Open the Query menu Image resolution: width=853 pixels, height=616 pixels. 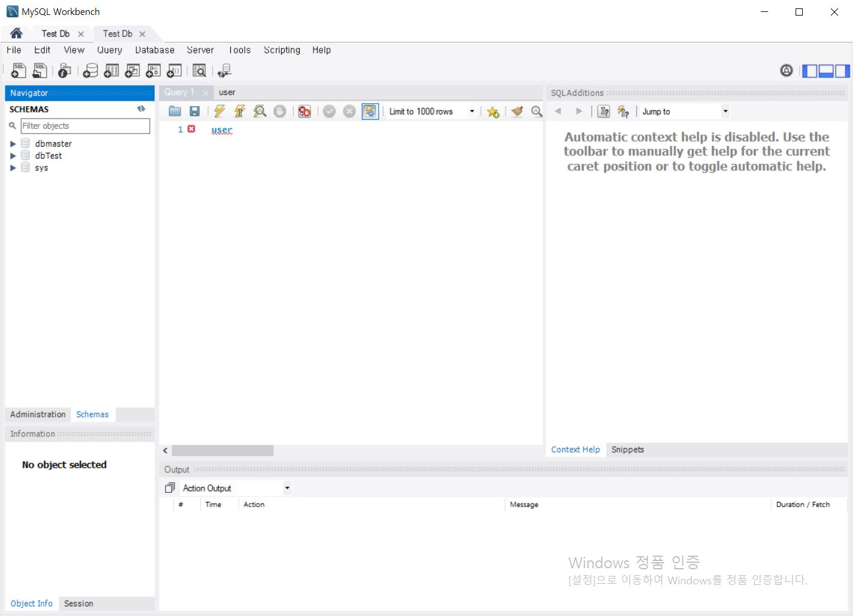[x=109, y=50]
